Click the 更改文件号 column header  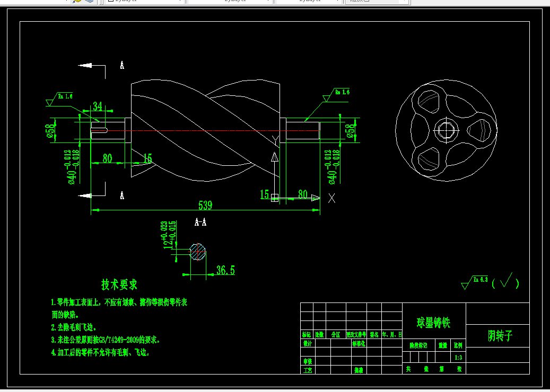coord(356,335)
